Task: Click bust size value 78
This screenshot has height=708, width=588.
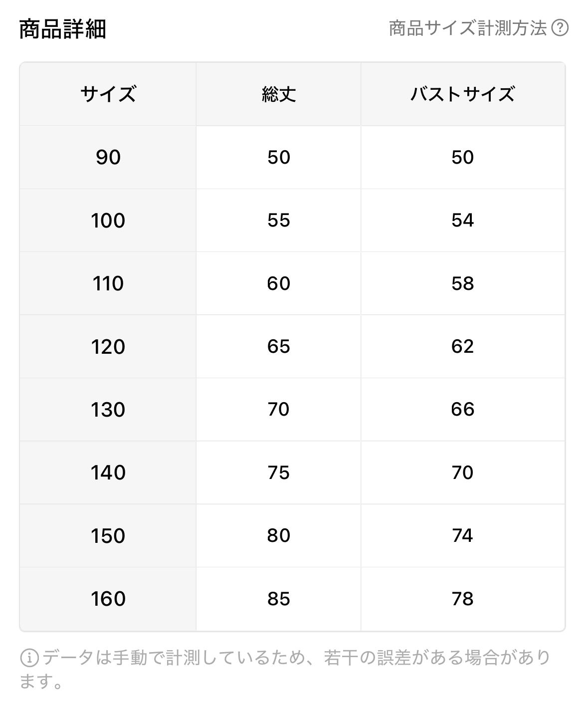Action: pos(462,599)
